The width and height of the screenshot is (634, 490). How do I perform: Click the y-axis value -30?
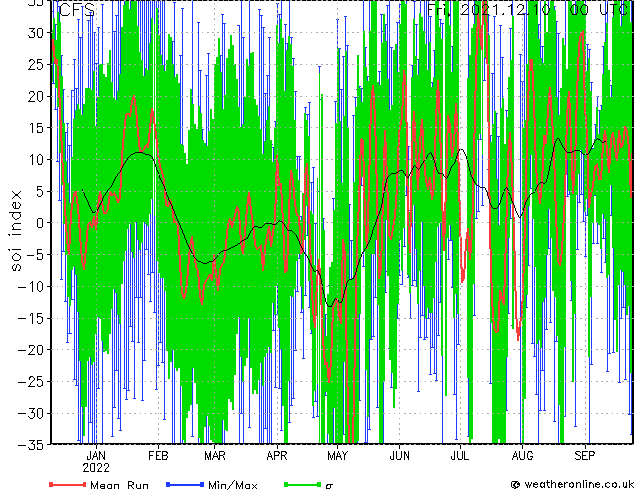coord(31,413)
